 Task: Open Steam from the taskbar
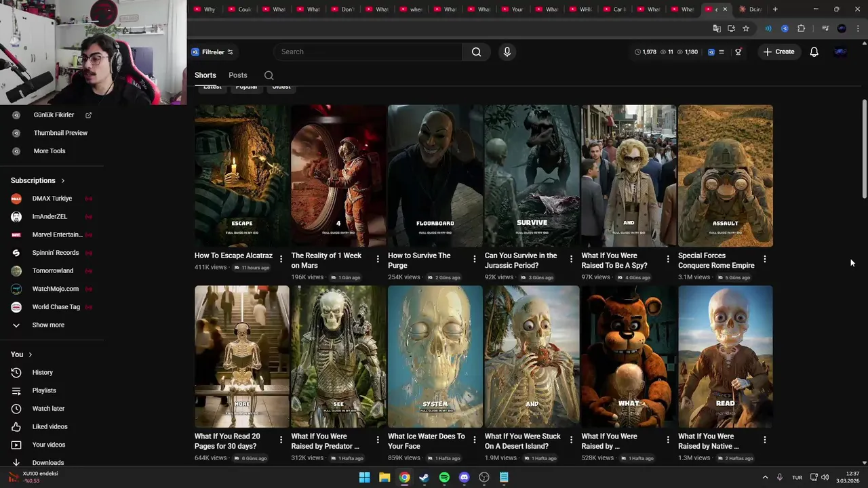pos(424,477)
